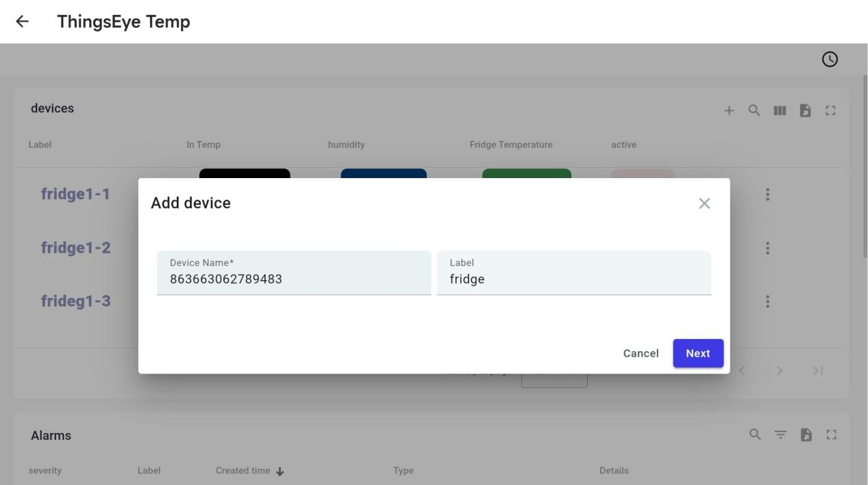868x485 pixels.
Task: Export alarms widget data
Action: click(x=805, y=434)
